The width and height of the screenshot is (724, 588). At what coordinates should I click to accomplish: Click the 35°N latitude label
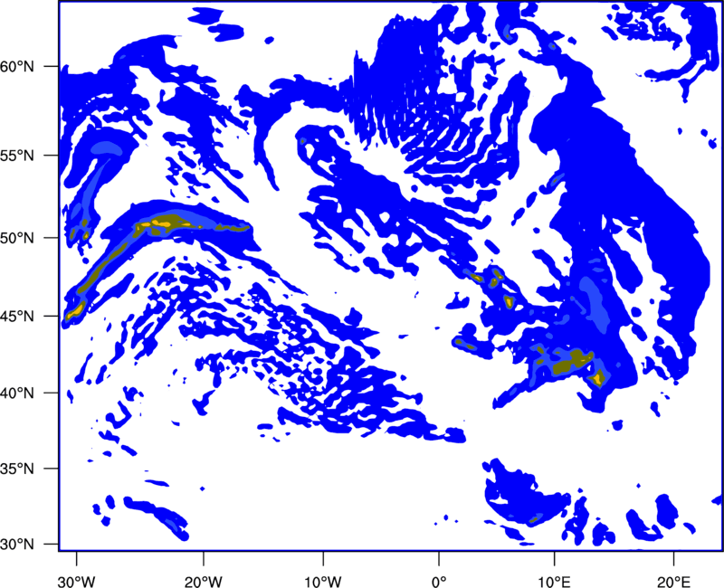coord(17,469)
